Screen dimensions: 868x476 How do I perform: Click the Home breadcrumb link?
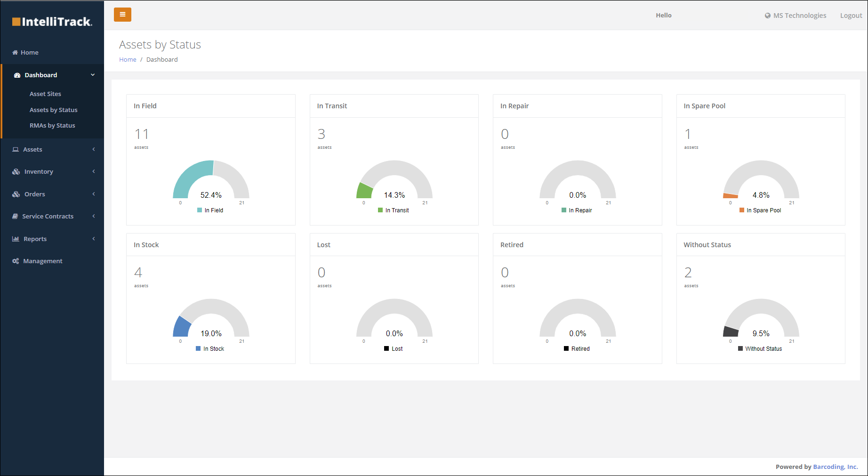coord(128,60)
